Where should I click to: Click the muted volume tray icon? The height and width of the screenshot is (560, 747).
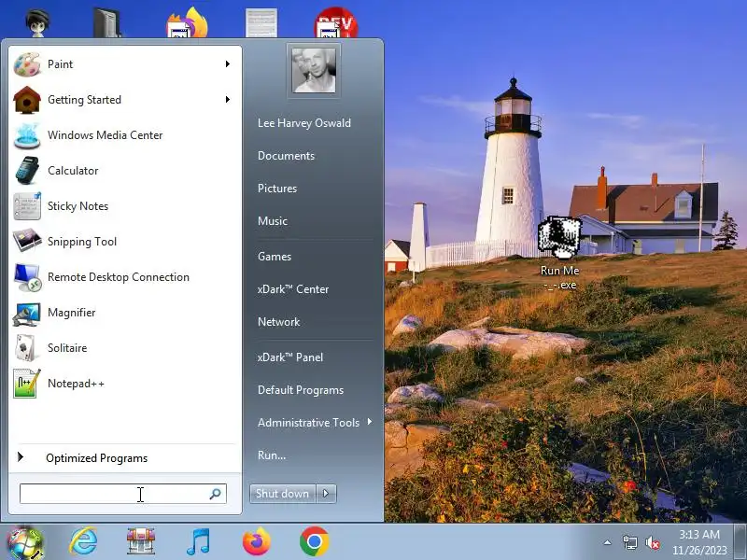pos(652,542)
